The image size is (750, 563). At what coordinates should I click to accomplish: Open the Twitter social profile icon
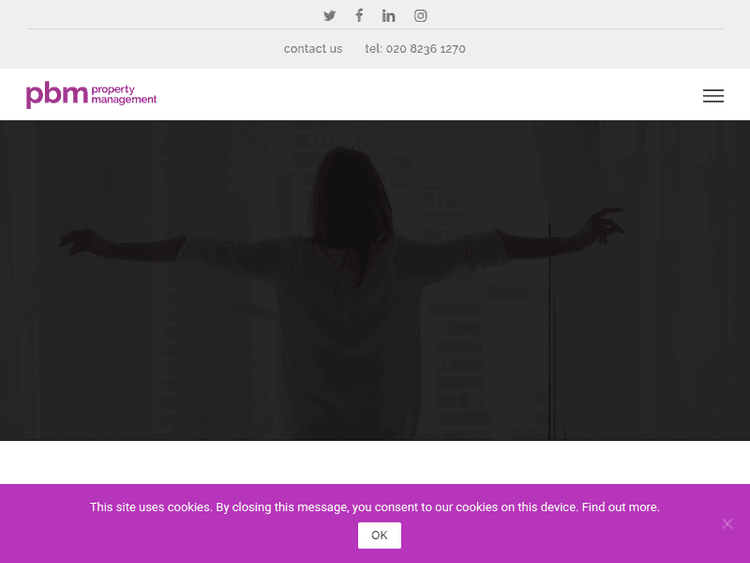coord(329,15)
